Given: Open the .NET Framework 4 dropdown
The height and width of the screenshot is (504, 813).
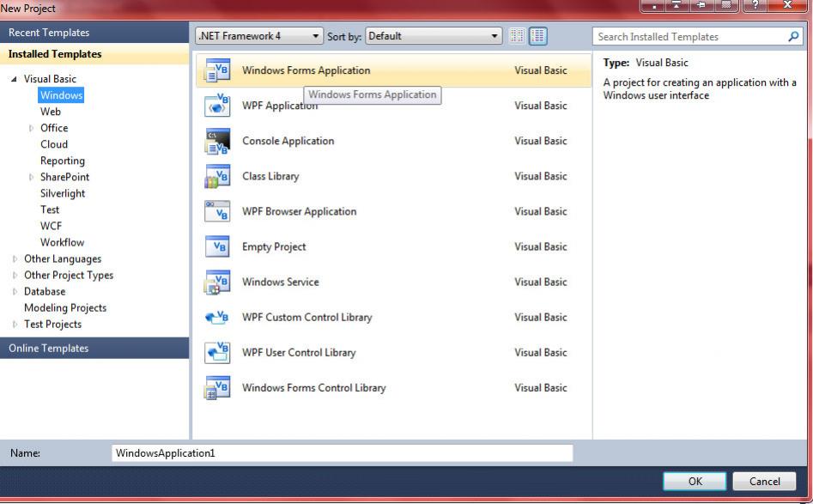Looking at the screenshot, I should [x=259, y=36].
